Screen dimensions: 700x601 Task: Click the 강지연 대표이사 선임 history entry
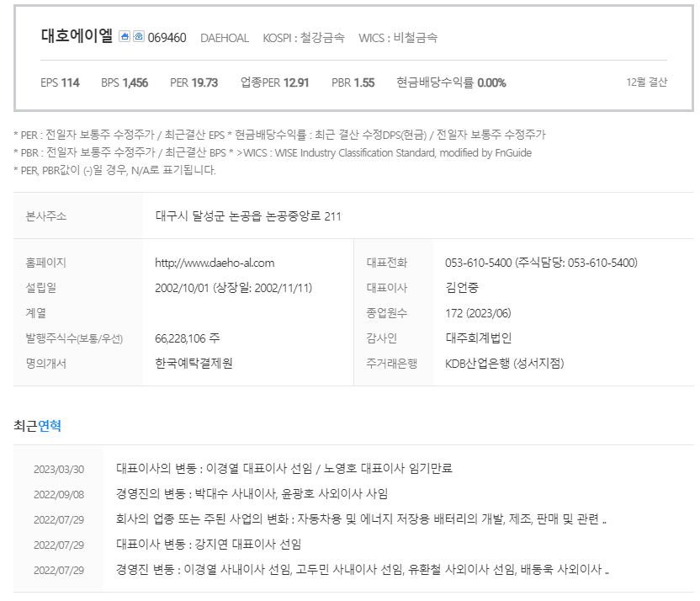209,545
